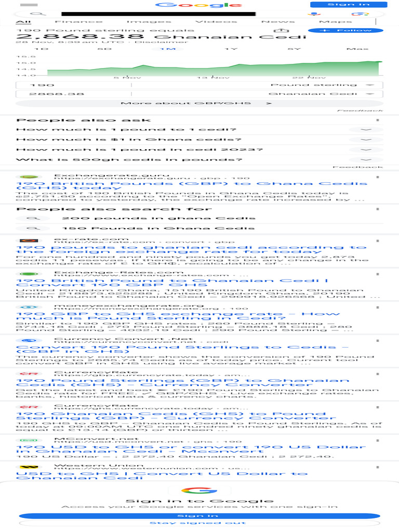Open ex-rate.com '190 pounds to ghanian cedi' result

(x=191, y=249)
